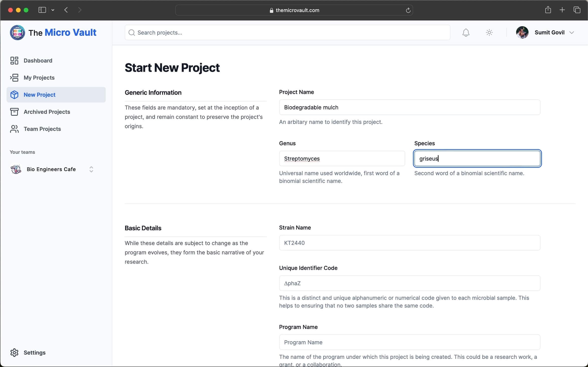The width and height of the screenshot is (588, 367).
Task: Go back in browser history
Action: (66, 10)
